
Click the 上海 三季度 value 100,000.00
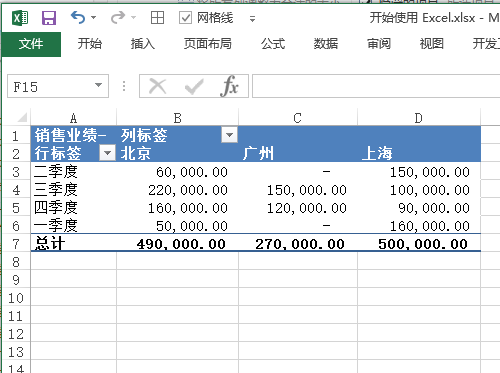[419, 190]
